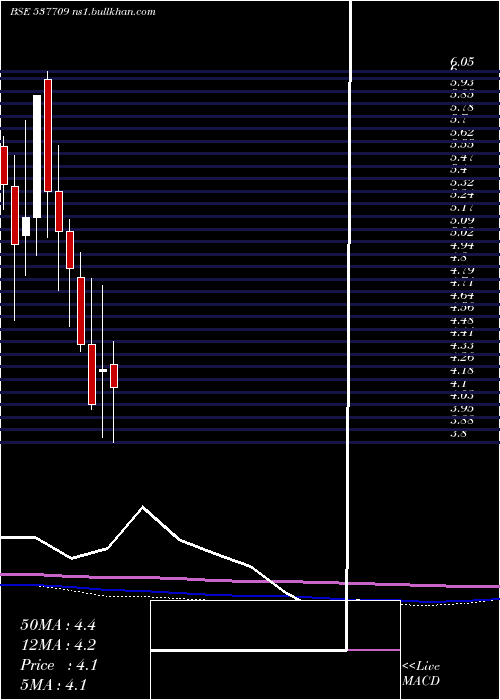
Task: Click the 'Price : 4.1' readout
Action: [x=59, y=665]
